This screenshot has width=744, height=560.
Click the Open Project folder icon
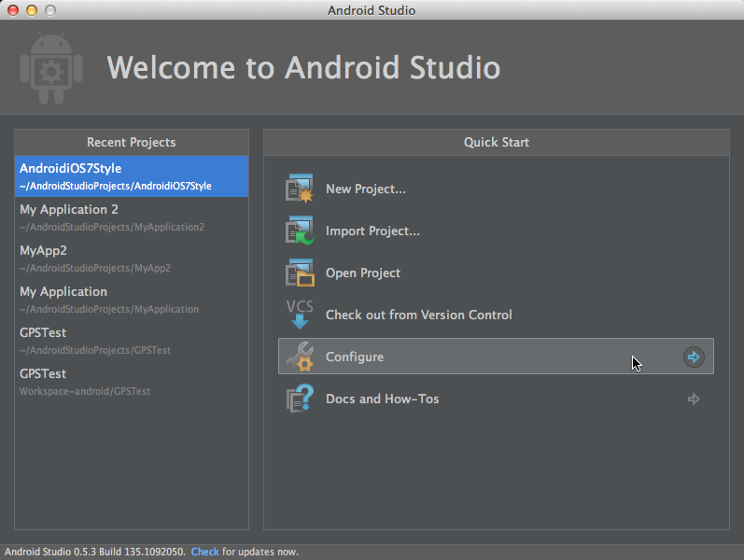(300, 273)
